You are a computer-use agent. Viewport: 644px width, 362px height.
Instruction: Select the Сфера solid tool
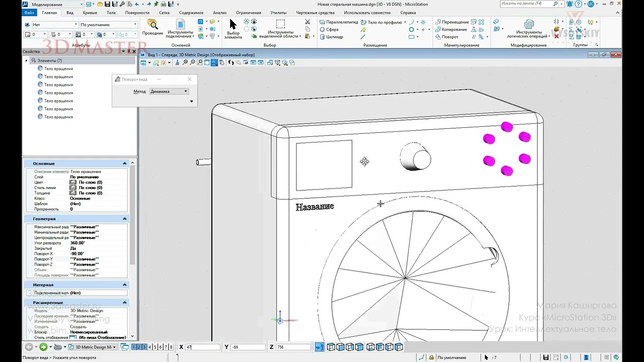click(x=332, y=30)
